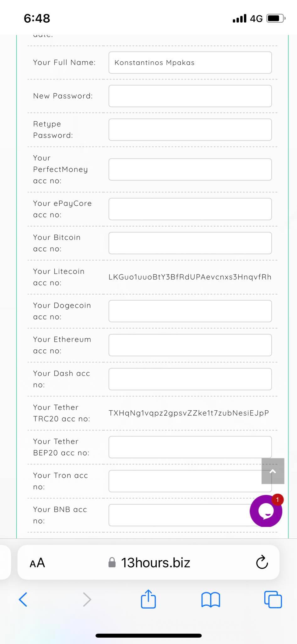Image resolution: width=297 pixels, height=644 pixels.
Task: Tap the Dash account number field
Action: pos(190,379)
